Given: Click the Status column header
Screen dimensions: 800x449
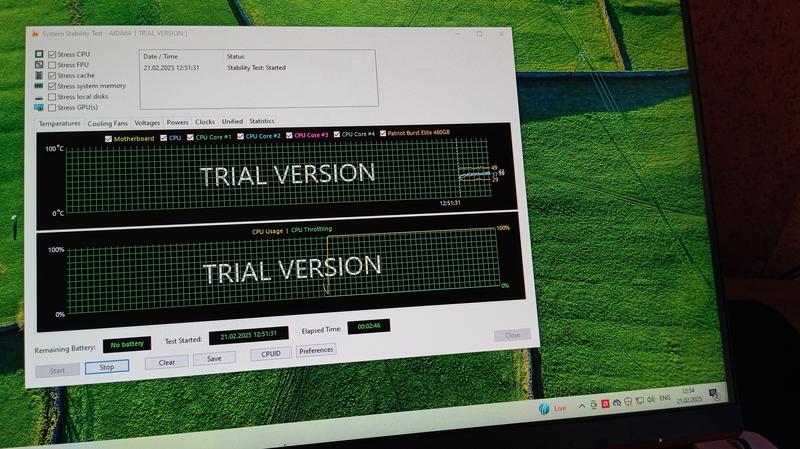Looking at the screenshot, I should pos(236,56).
